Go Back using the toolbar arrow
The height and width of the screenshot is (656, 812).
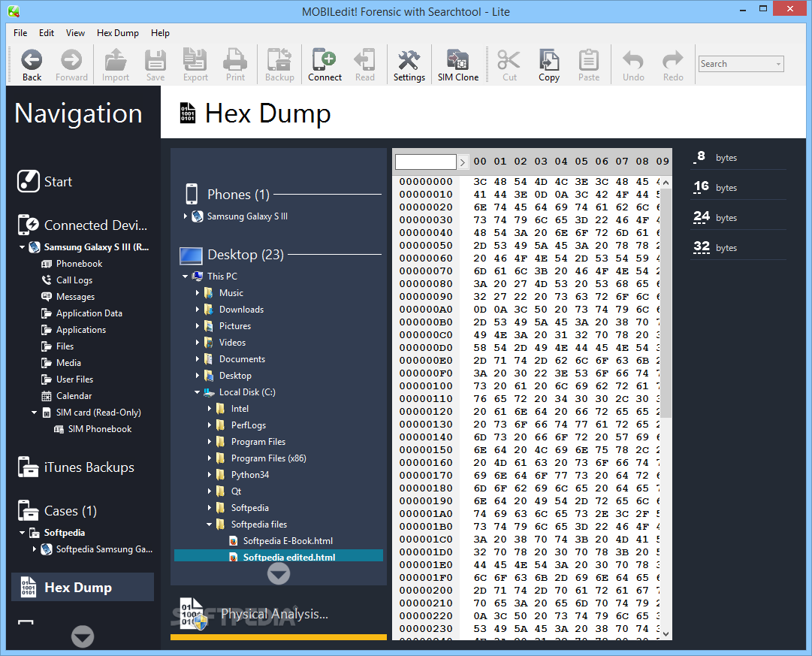point(32,65)
